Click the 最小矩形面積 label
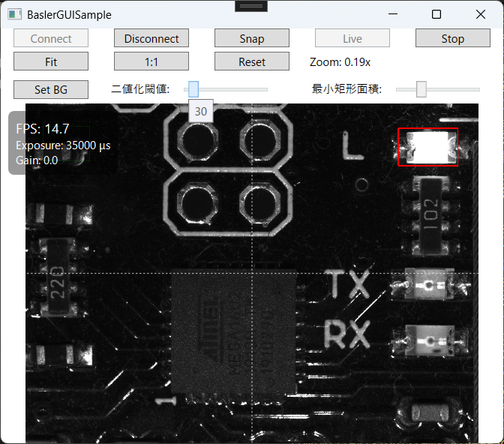Image resolution: width=504 pixels, height=444 pixels. click(x=346, y=88)
